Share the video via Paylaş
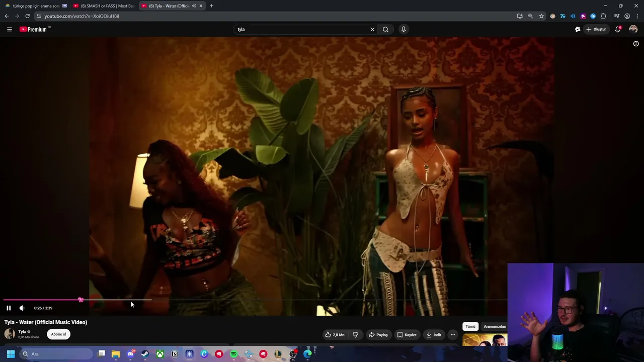The image size is (644, 362). pyautogui.click(x=378, y=335)
